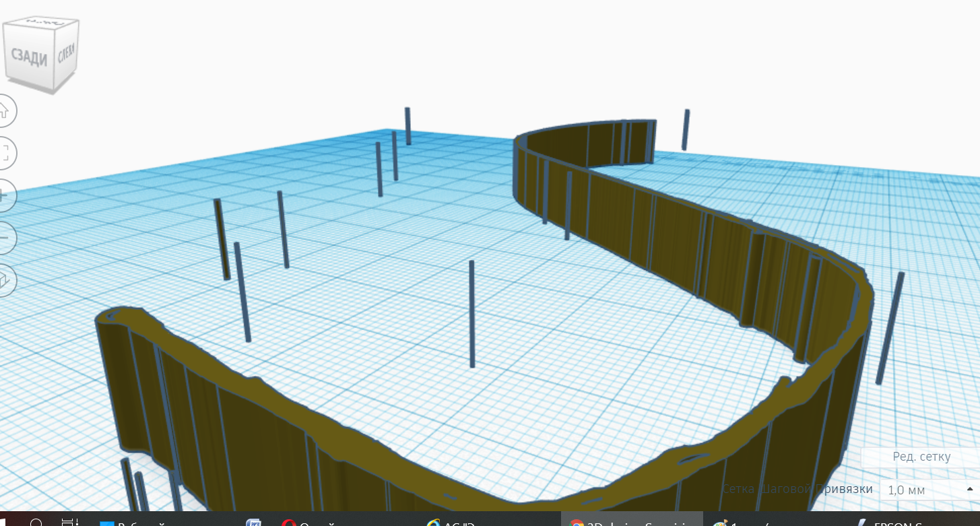
Task: Click the Fit all in view icon
Action: coord(4,152)
